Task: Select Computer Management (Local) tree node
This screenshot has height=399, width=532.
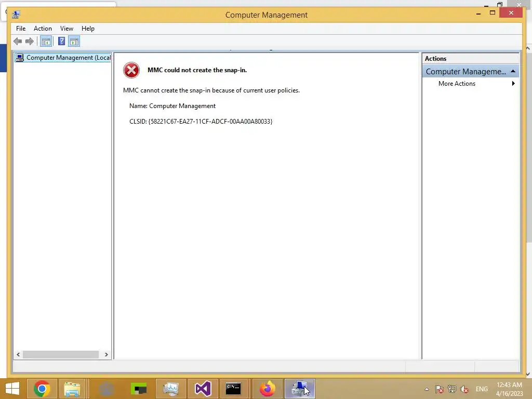Action: tap(63, 58)
